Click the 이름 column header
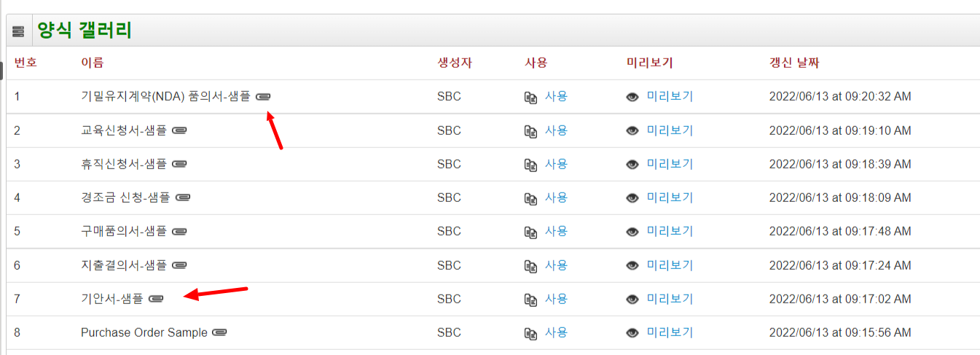The image size is (980, 355). (x=92, y=63)
